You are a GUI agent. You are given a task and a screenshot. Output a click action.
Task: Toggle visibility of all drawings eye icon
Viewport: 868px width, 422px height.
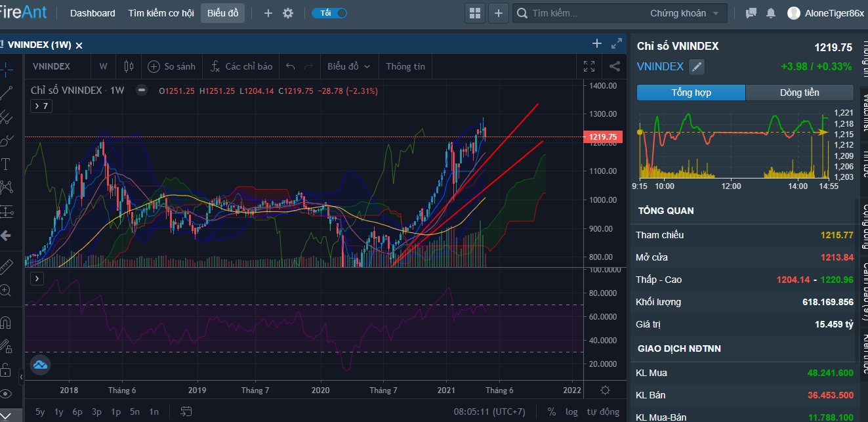(x=6, y=394)
